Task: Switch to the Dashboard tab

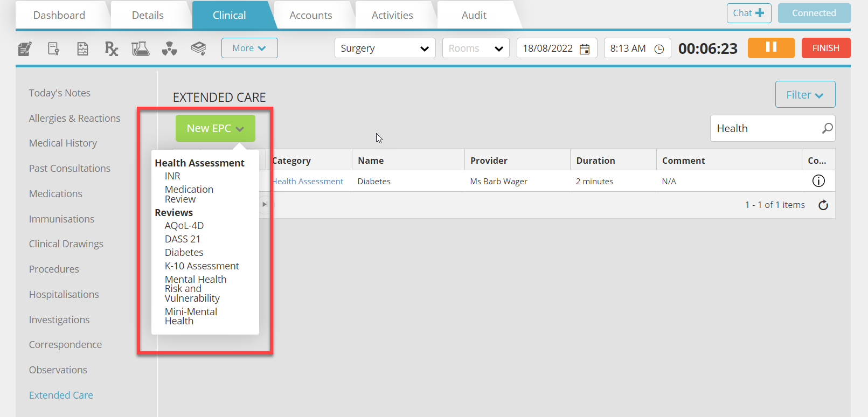Action: click(x=59, y=15)
